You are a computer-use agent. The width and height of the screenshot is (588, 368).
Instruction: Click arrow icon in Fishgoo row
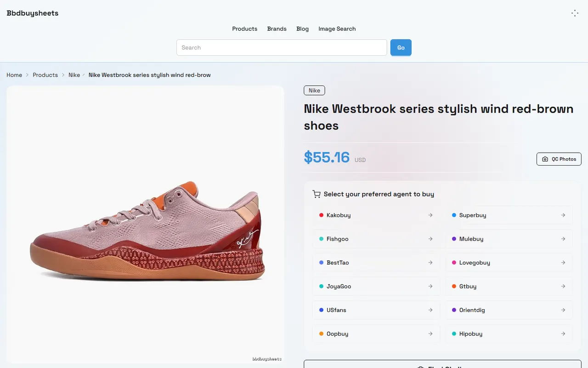point(430,239)
